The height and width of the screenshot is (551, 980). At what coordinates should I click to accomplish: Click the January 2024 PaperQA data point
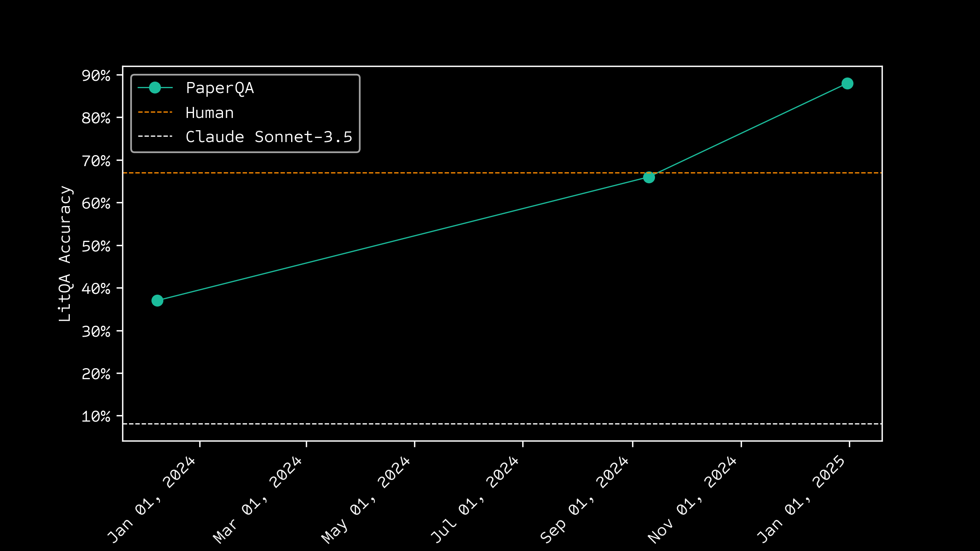(x=157, y=301)
